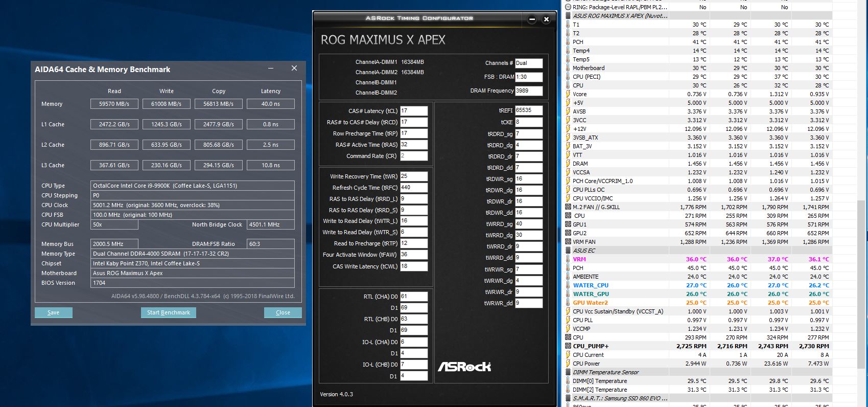
Task: Collapse the ASUS ROG MAXIMUS X APEX sensor group
Action: [568, 16]
